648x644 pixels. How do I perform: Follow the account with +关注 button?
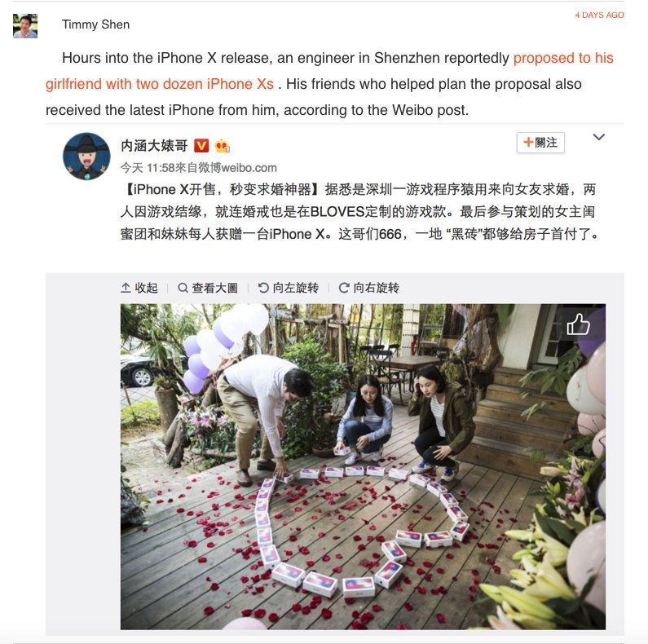tap(540, 143)
